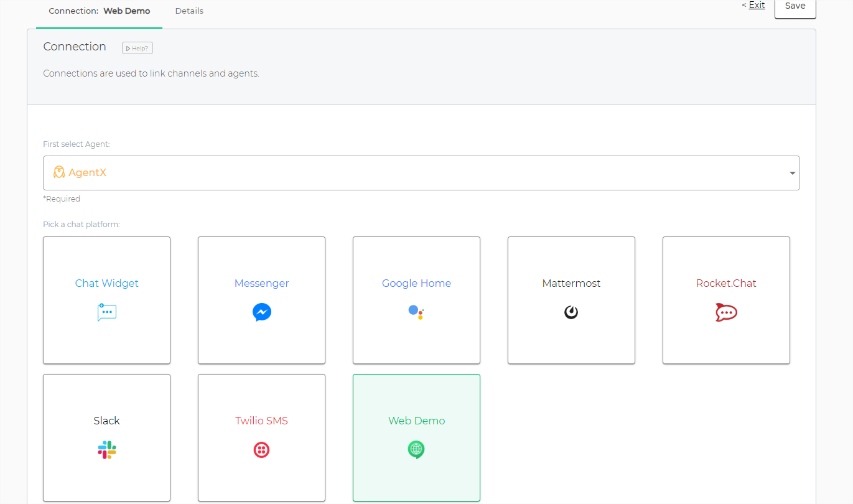The width and height of the screenshot is (853, 504).
Task: Click the Chat Widget speech bubble icon
Action: [x=106, y=312]
